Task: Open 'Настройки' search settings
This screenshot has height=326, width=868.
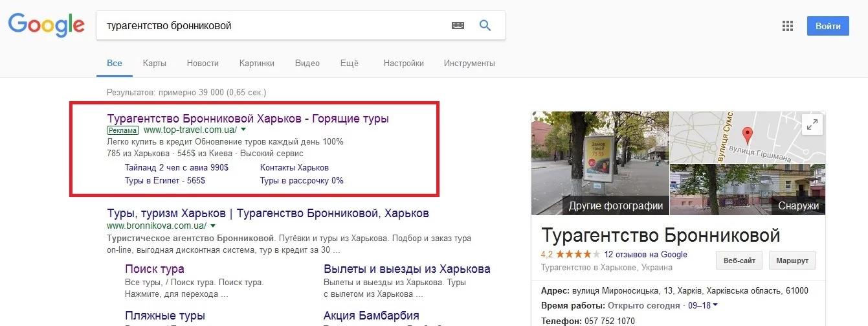Action: [403, 63]
